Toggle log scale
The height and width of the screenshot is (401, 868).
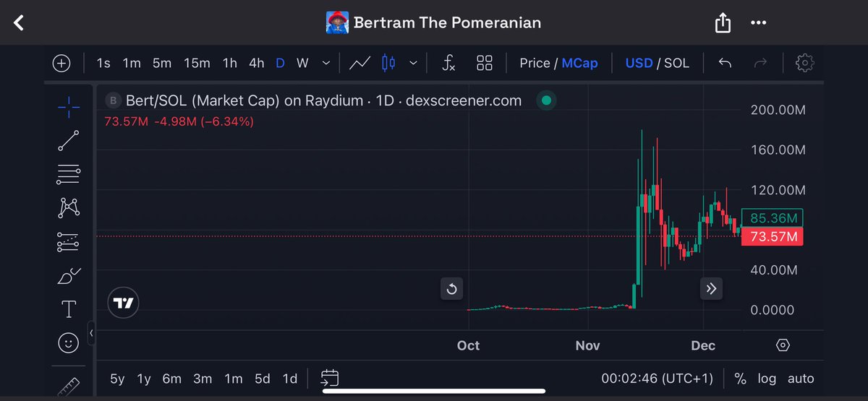pyautogui.click(x=767, y=379)
